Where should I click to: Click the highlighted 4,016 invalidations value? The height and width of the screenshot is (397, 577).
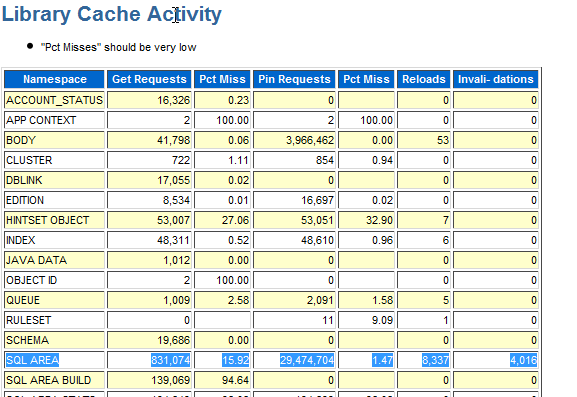(524, 360)
